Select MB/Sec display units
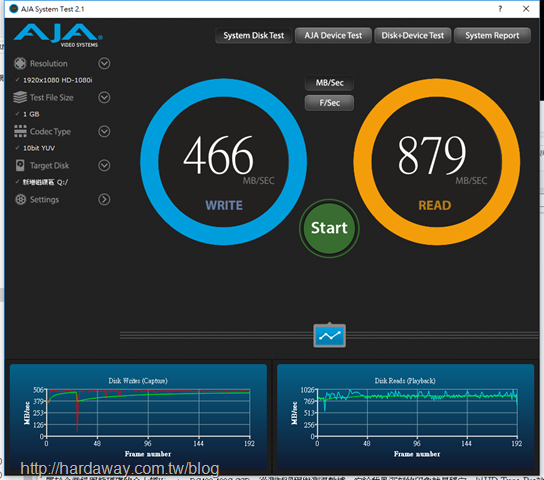Viewport: 544px width, 480px height. [x=329, y=83]
